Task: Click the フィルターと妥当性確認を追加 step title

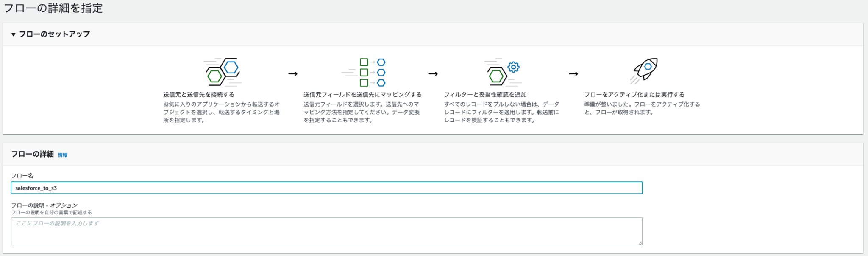Action: (x=485, y=95)
